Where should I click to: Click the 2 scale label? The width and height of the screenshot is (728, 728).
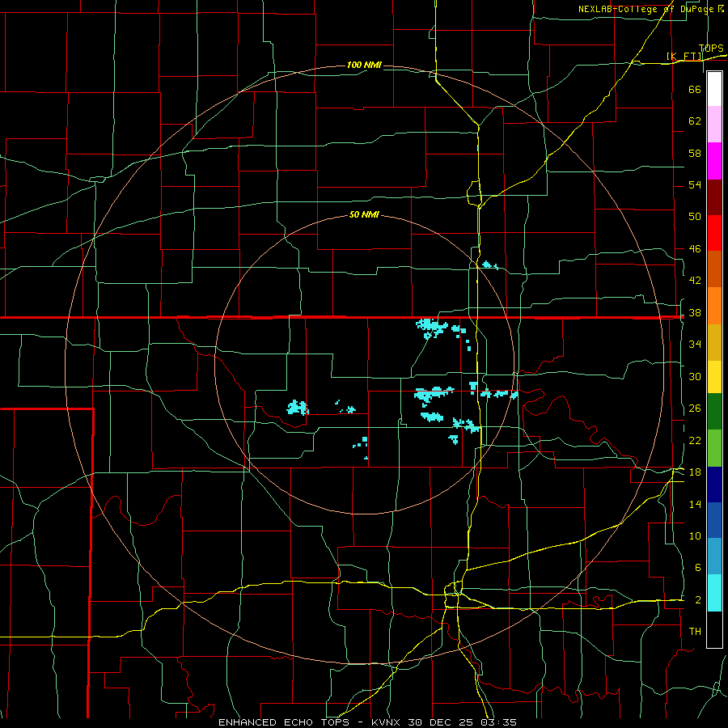(698, 600)
